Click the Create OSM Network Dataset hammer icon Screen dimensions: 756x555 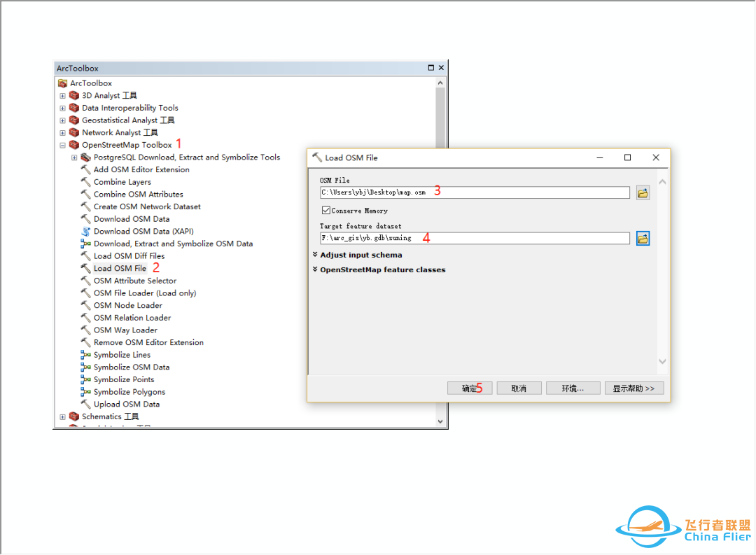click(86, 206)
